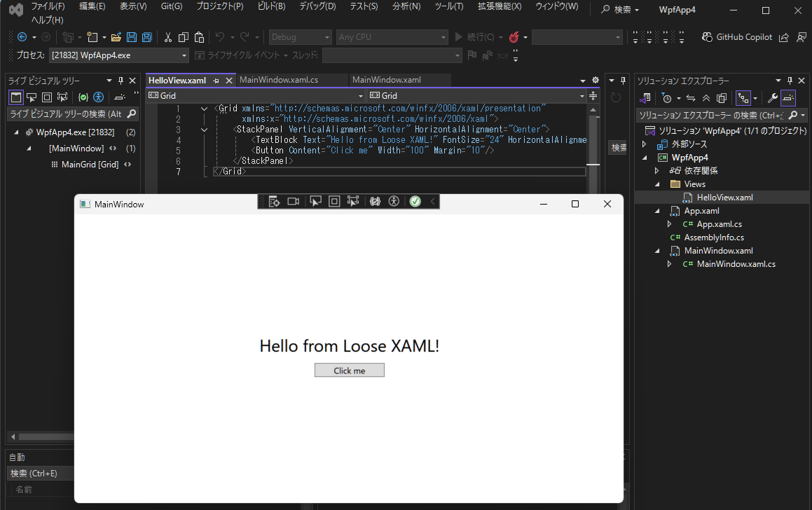Select HelloView.xaml in Solution Explorer
Viewport: 812px width, 510px height.
point(724,198)
